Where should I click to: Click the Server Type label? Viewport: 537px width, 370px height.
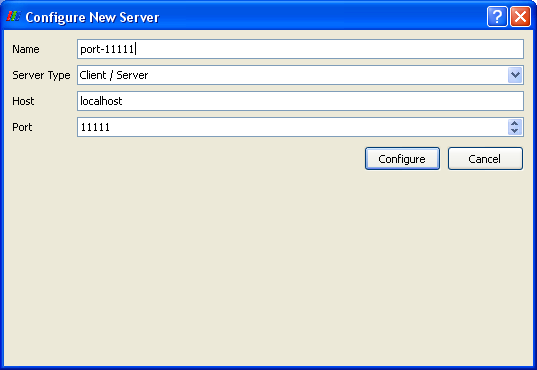coord(41,75)
